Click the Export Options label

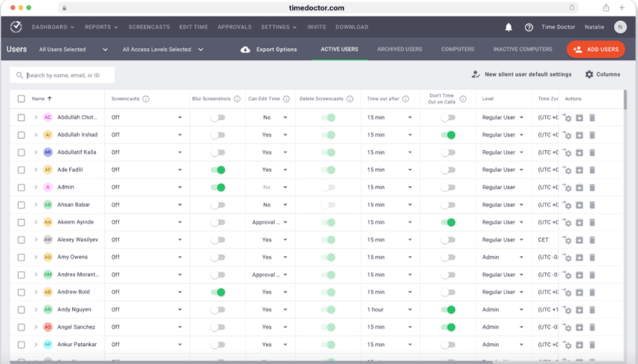[x=277, y=50]
